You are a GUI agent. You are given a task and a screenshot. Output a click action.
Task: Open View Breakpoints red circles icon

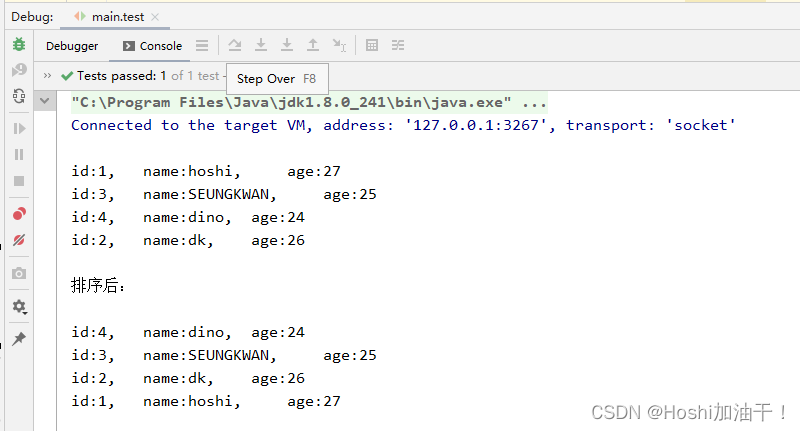[x=19, y=214]
